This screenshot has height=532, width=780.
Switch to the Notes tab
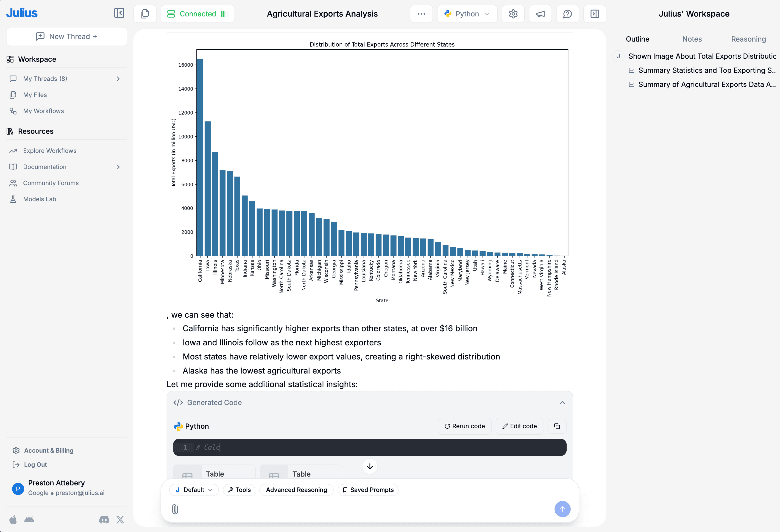[692, 39]
